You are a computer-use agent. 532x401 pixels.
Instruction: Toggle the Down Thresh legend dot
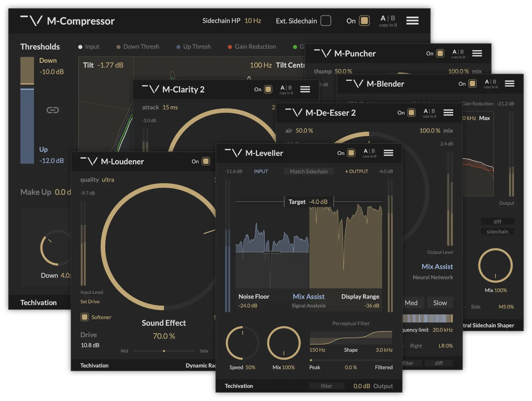coord(118,47)
